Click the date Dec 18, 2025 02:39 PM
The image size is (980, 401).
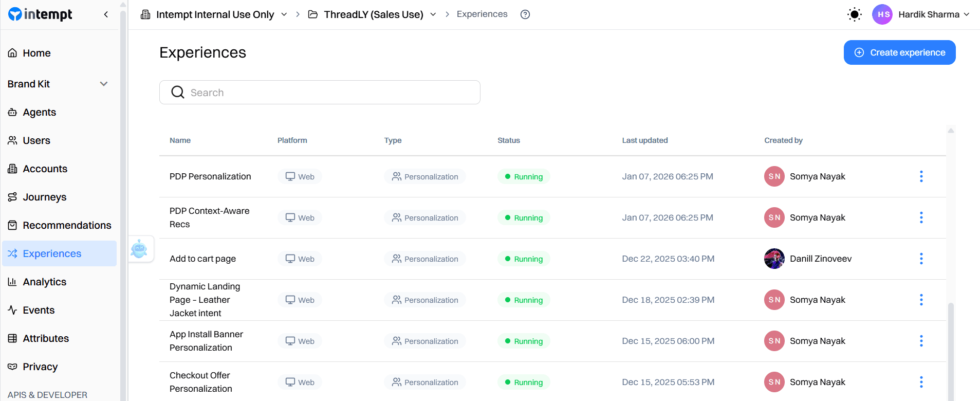tap(668, 300)
